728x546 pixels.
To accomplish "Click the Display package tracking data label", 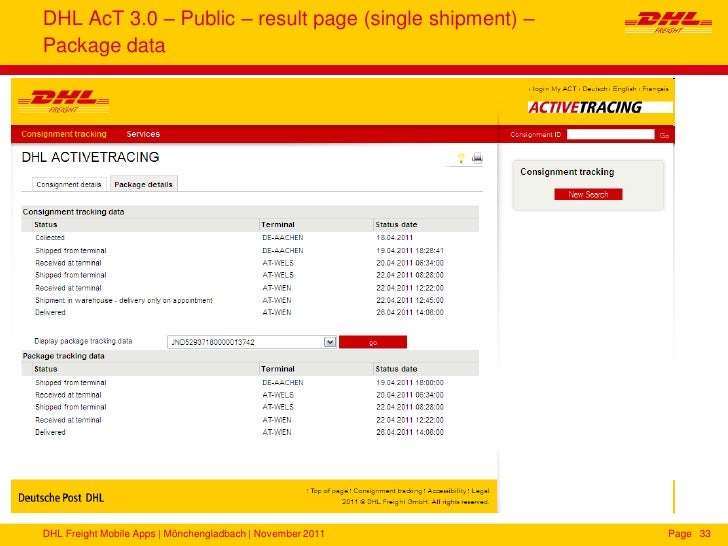I will [83, 341].
